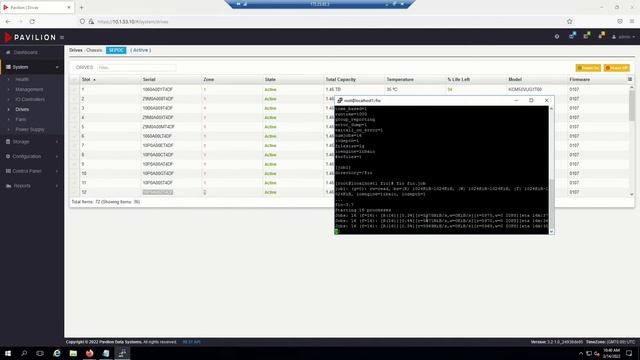Click the gear settings icon in header
640x360 pixels.
557,37
